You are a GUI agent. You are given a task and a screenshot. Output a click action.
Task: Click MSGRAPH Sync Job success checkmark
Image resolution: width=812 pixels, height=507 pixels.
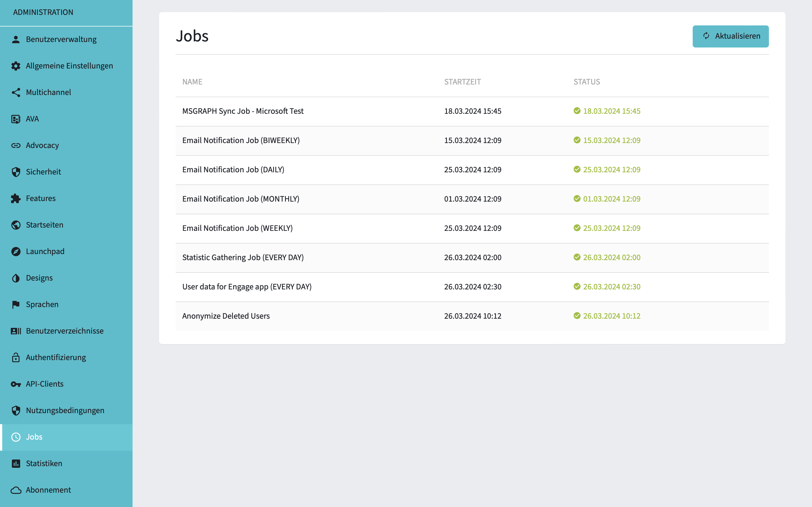(577, 111)
